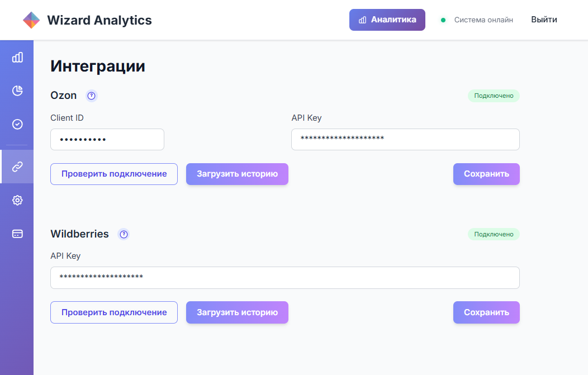Select the Ozon Client ID input field
This screenshot has height=375, width=588.
(x=107, y=139)
